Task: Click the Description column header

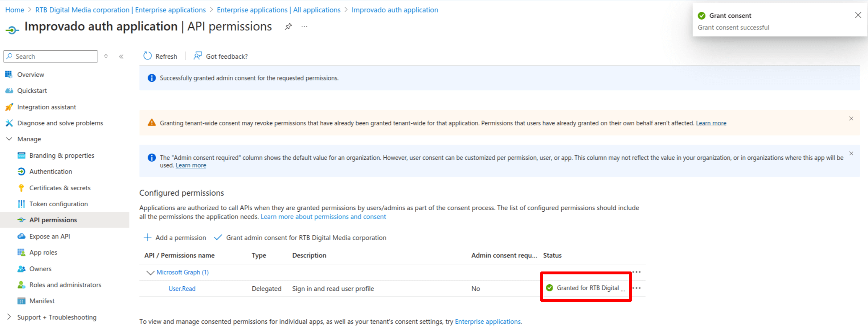Action: 309,255
